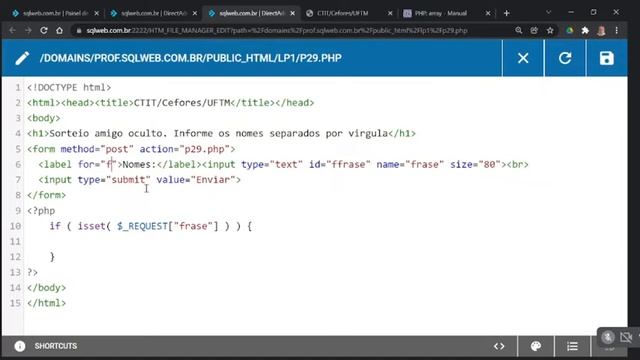Click size="80" on line 6
Screen dimensions: 640x360
tap(475, 164)
